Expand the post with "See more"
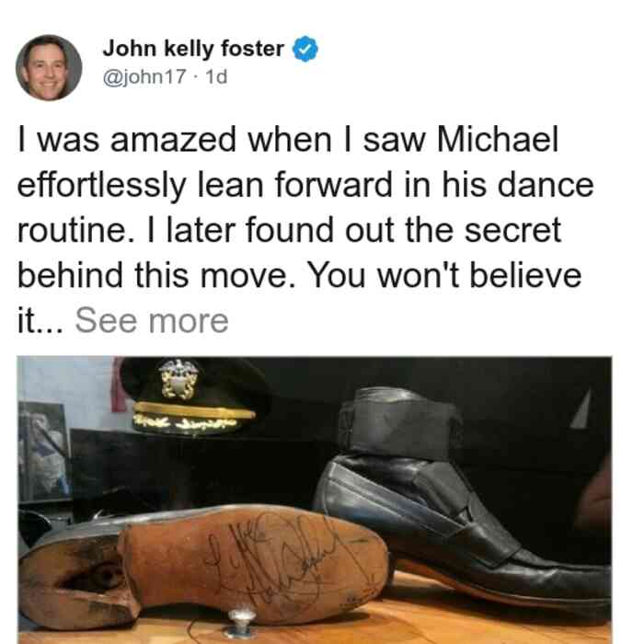 (x=152, y=321)
